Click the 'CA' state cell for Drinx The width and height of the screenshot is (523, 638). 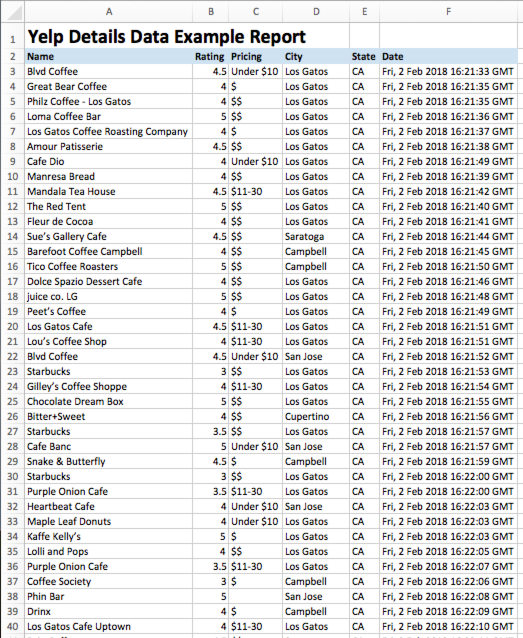tap(364, 612)
